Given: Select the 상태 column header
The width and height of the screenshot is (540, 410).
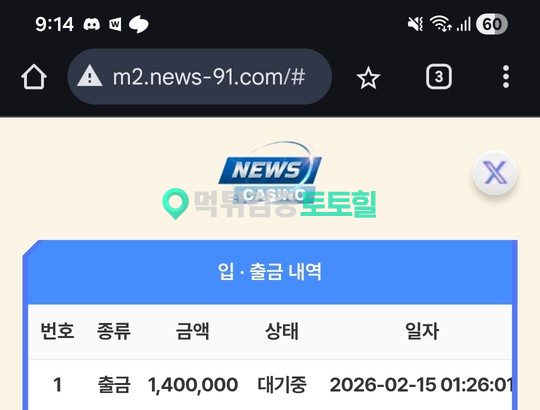Looking at the screenshot, I should point(282,331).
